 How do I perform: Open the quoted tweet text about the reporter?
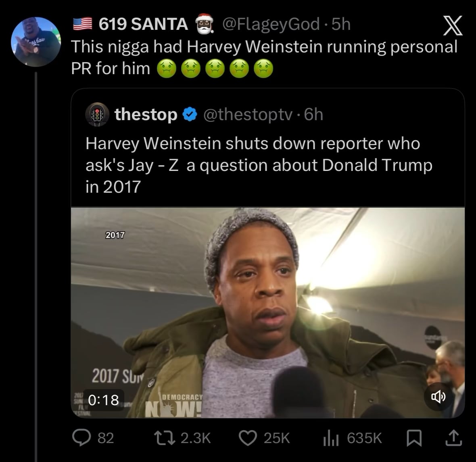click(258, 165)
